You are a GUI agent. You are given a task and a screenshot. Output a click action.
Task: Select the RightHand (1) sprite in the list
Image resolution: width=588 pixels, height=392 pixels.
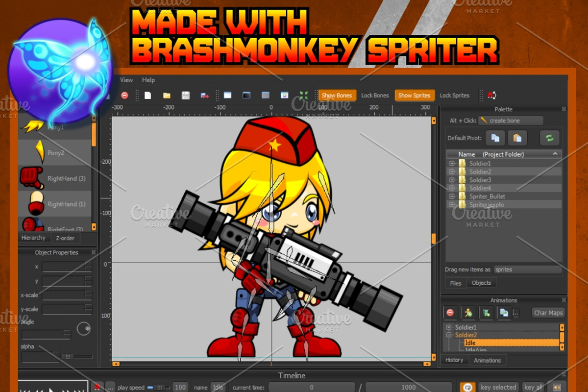click(55, 204)
